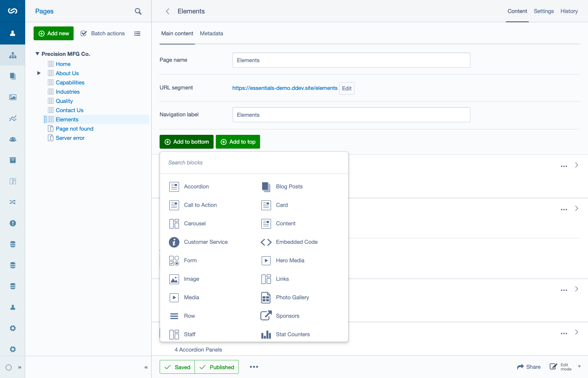Open more options dots on topmost block row

pyautogui.click(x=564, y=166)
